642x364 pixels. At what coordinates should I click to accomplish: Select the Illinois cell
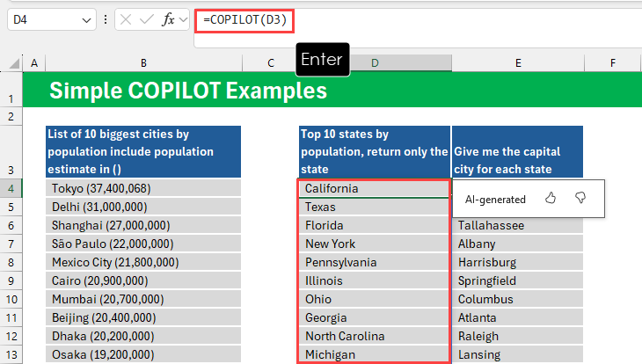point(375,280)
